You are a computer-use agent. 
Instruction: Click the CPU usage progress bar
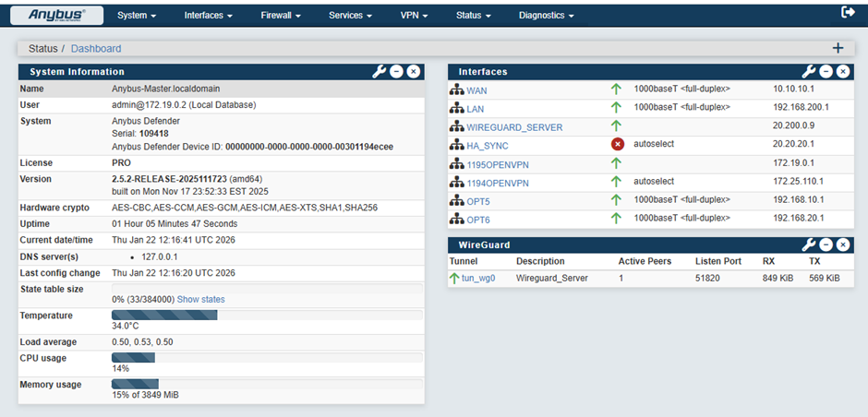click(266, 358)
